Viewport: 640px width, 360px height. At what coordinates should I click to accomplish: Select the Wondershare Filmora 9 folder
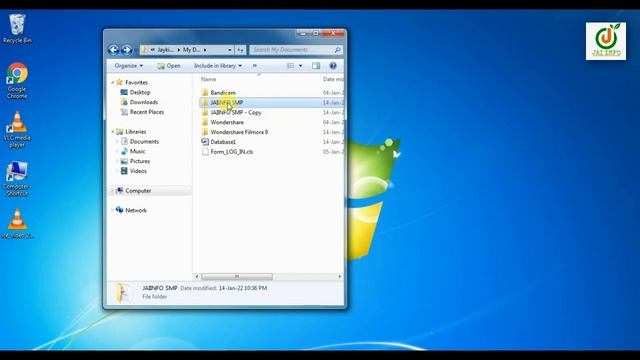[x=239, y=132]
